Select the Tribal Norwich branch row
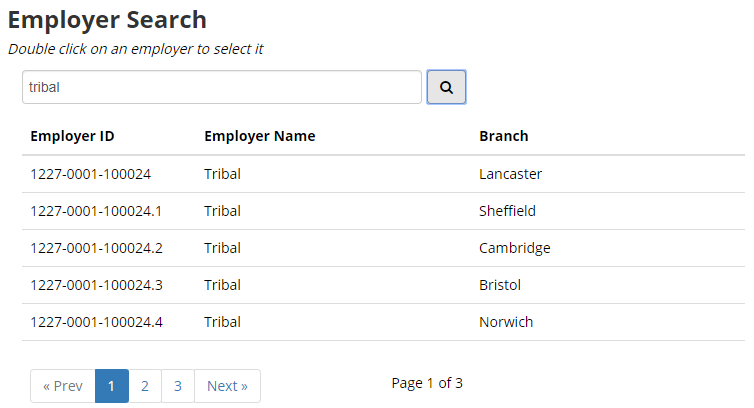The width and height of the screenshot is (754, 408). (383, 322)
